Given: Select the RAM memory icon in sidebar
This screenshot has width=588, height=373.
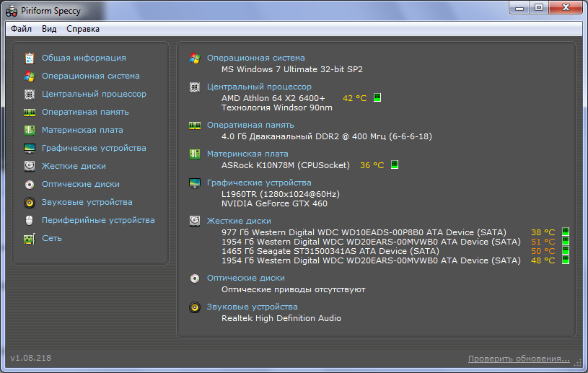Looking at the screenshot, I should click(x=30, y=112).
